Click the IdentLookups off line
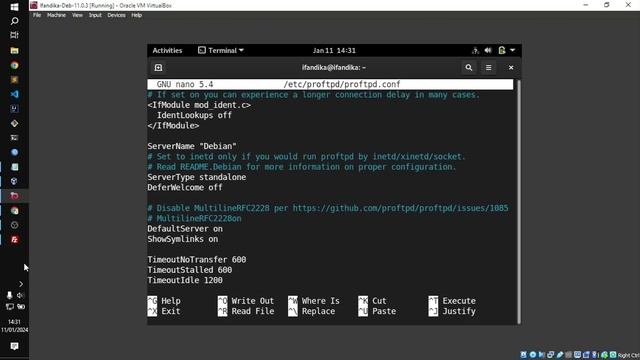 tap(194, 116)
